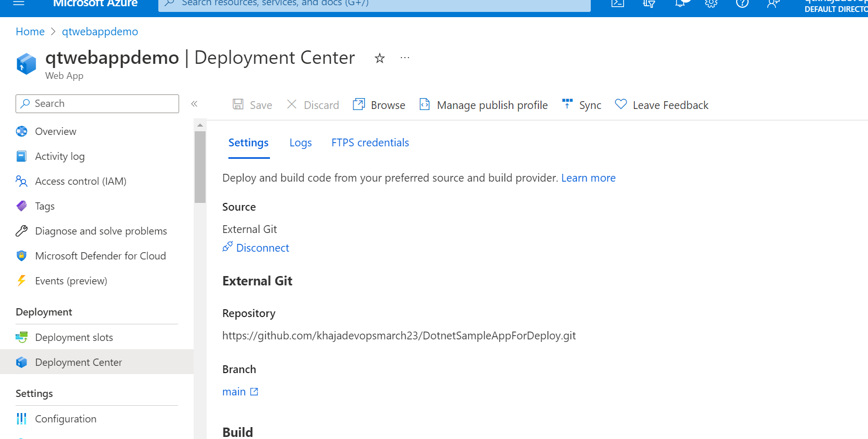Click Leave Feedback heart button
868x439 pixels.
[661, 105]
